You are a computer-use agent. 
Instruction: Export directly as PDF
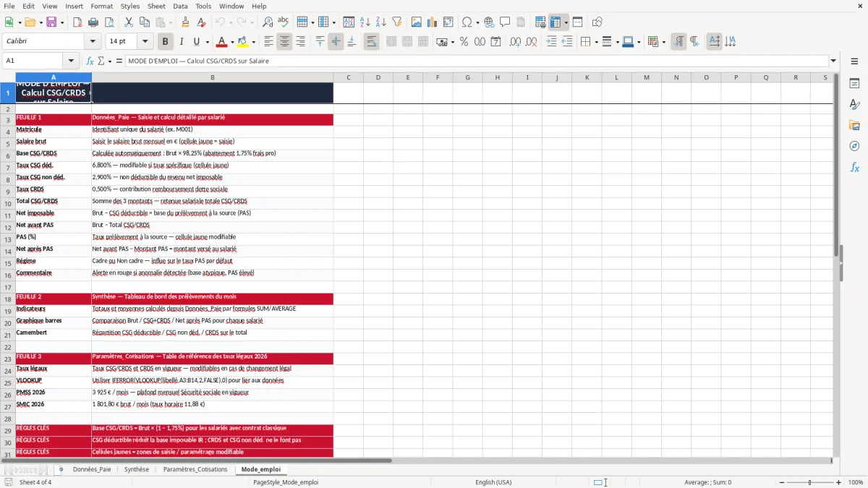tap(77, 22)
